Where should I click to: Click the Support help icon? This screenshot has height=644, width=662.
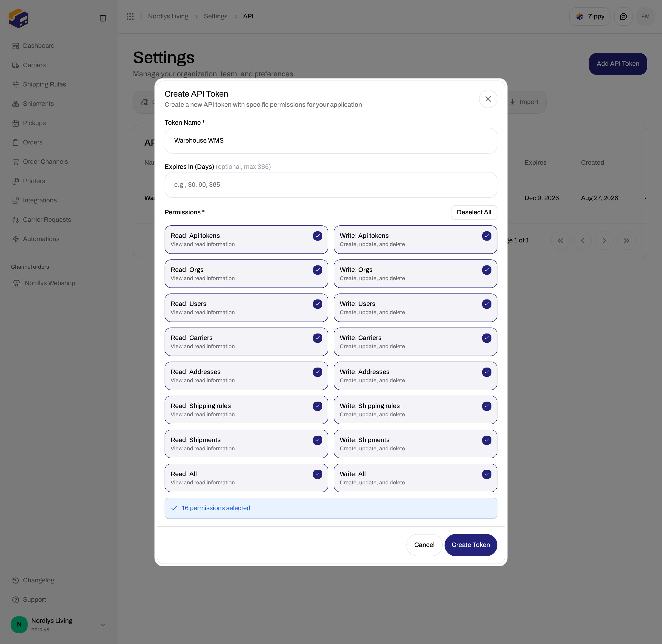(16, 599)
